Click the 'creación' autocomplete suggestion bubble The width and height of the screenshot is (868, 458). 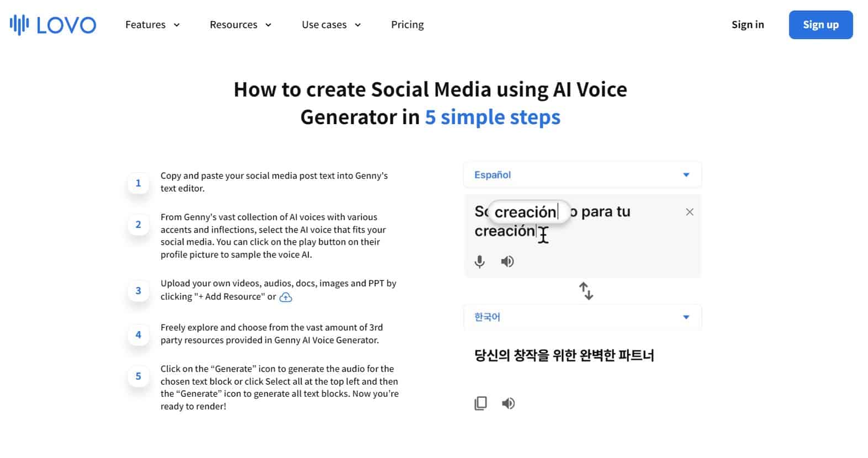coord(529,212)
